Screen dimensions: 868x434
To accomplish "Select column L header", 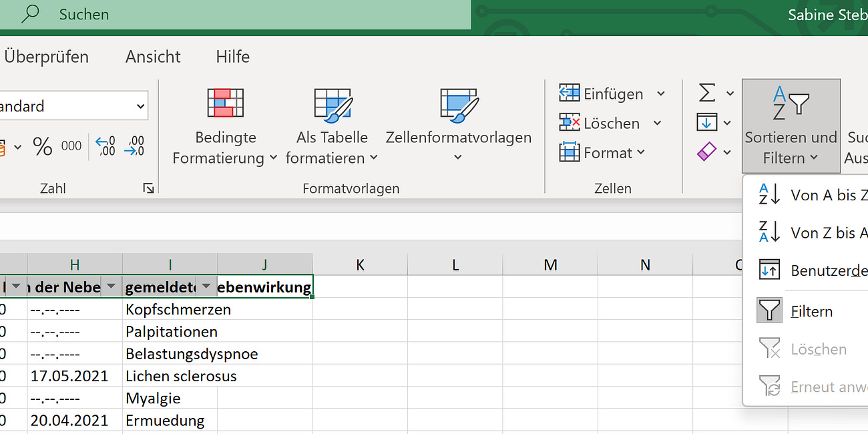I will click(455, 264).
